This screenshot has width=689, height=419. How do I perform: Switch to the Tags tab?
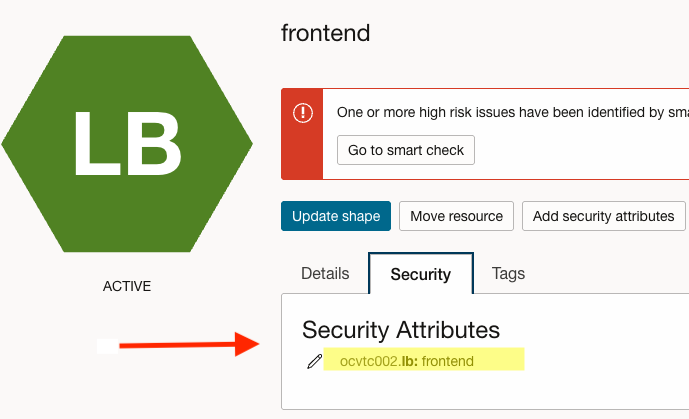tap(508, 273)
